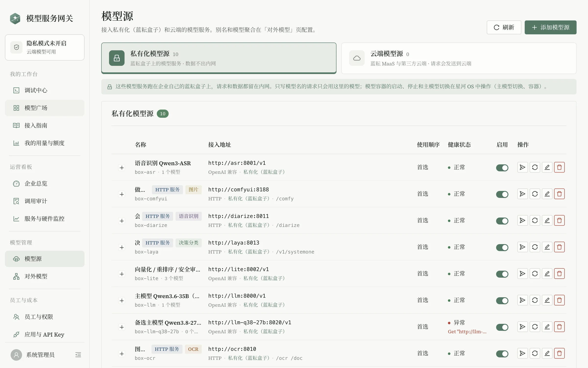Click the test-send icon for Qwen3-ASR row

pyautogui.click(x=522, y=167)
